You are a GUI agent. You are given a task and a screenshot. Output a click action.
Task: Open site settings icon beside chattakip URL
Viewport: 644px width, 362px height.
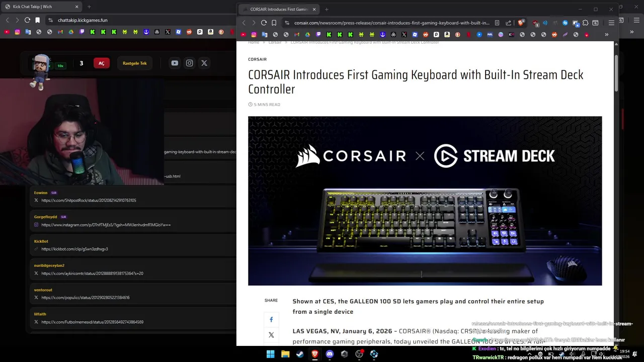pos(50,20)
